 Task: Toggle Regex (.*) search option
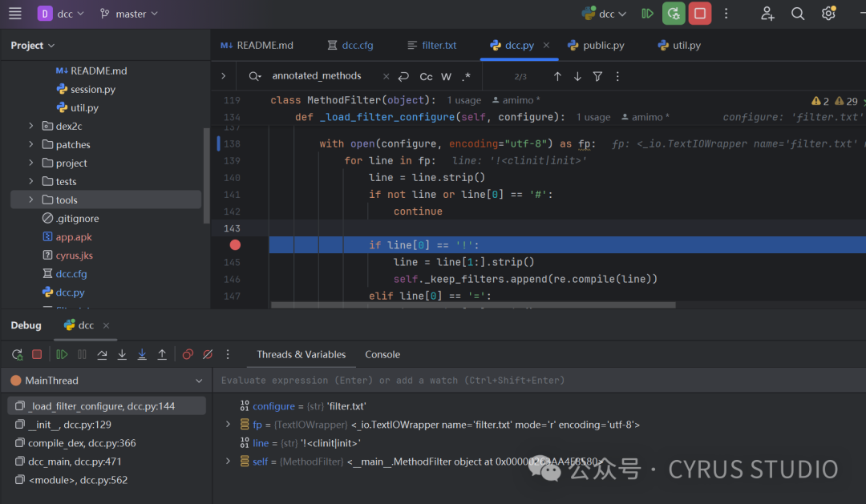tap(466, 77)
